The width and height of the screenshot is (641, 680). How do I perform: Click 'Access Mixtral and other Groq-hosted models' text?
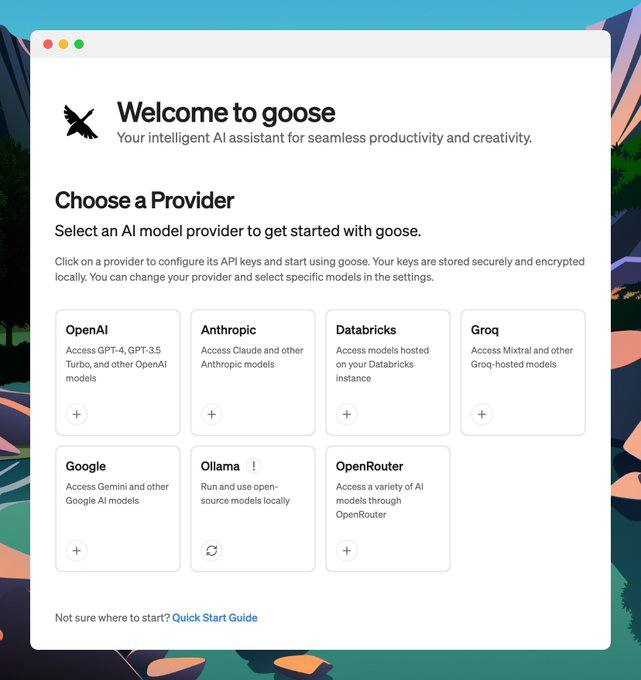tap(522, 357)
